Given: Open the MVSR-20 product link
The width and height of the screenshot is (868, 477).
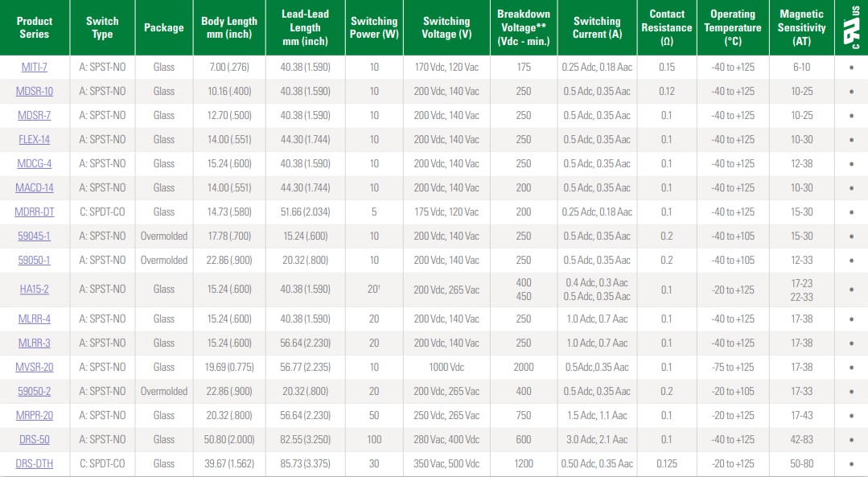Looking at the screenshot, I should 34,368.
